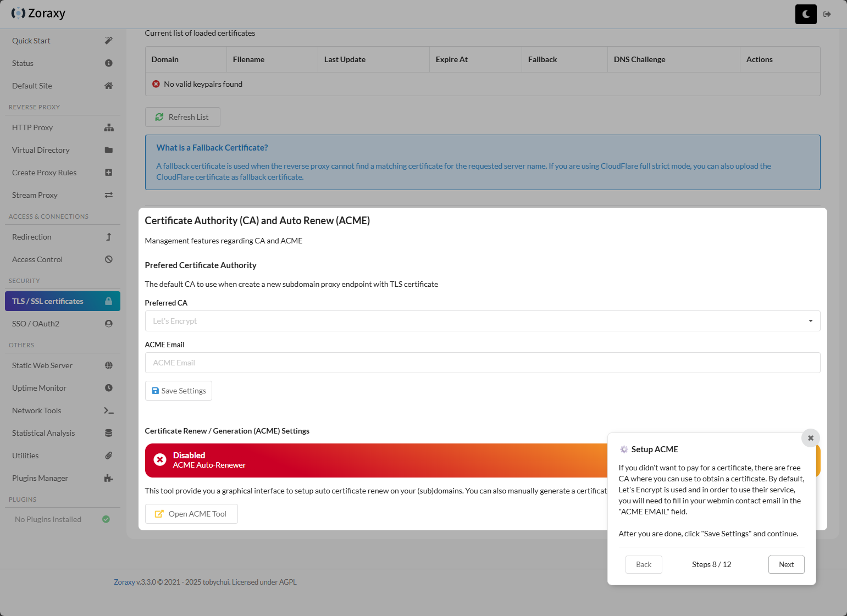
Task: Select Create Proxy Rules
Action: (63, 173)
